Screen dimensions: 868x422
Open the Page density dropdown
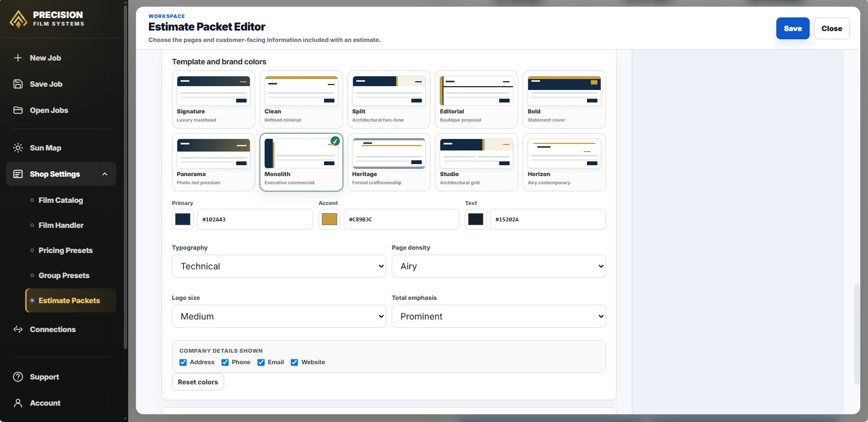tap(499, 266)
